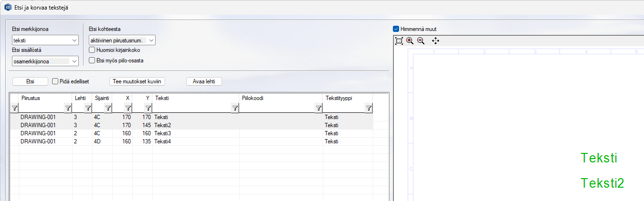The height and width of the screenshot is (201, 644).
Task: Select the row with text Teksti3
Action: click(x=191, y=133)
